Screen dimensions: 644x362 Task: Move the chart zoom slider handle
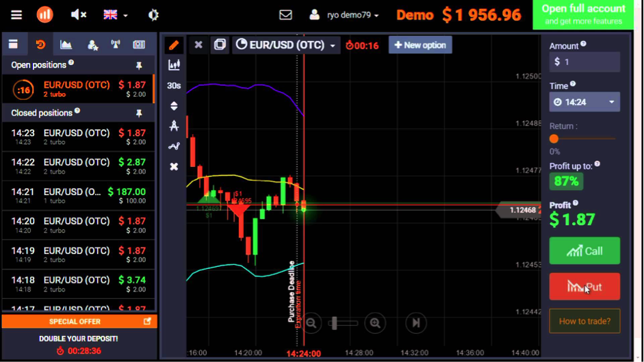[335, 324]
